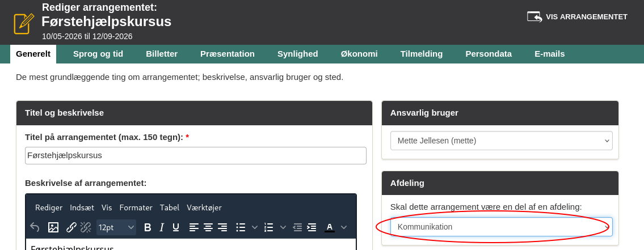The height and width of the screenshot is (250, 644).
Task: Open the Afdeling dropdown showing Kommunikation
Action: pos(501,227)
